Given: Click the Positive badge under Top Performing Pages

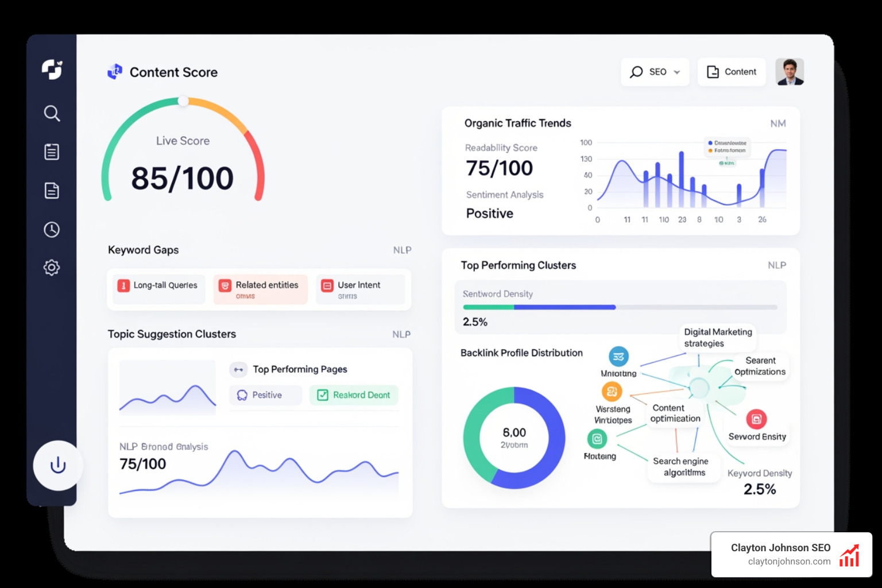Looking at the screenshot, I should click(265, 395).
